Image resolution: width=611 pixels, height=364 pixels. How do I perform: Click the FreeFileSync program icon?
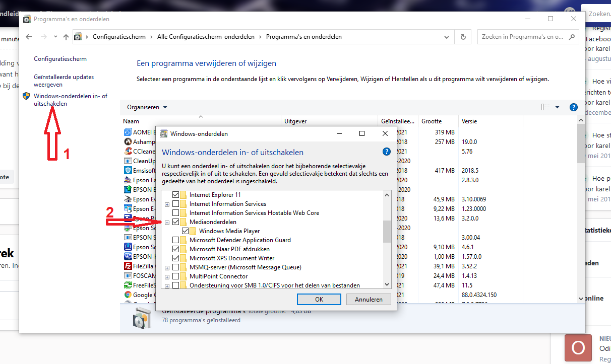tap(128, 285)
